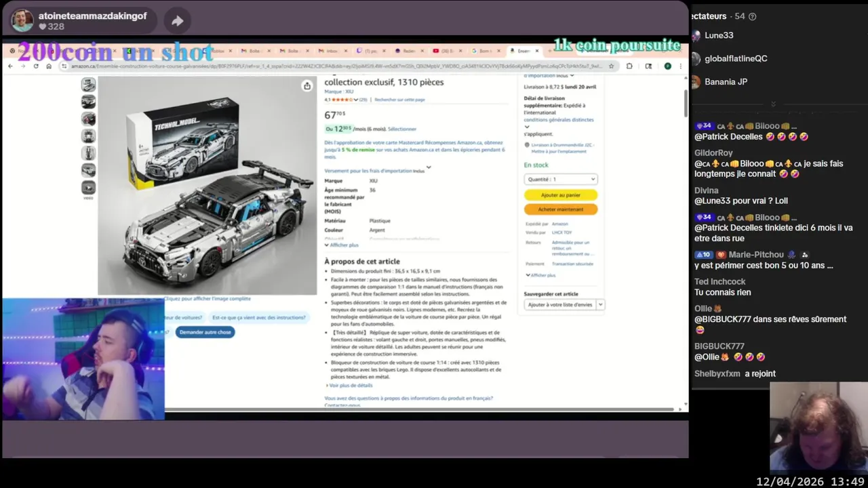Select the fifth product thumbnail
The width and height of the screenshot is (868, 488).
pos(88,153)
